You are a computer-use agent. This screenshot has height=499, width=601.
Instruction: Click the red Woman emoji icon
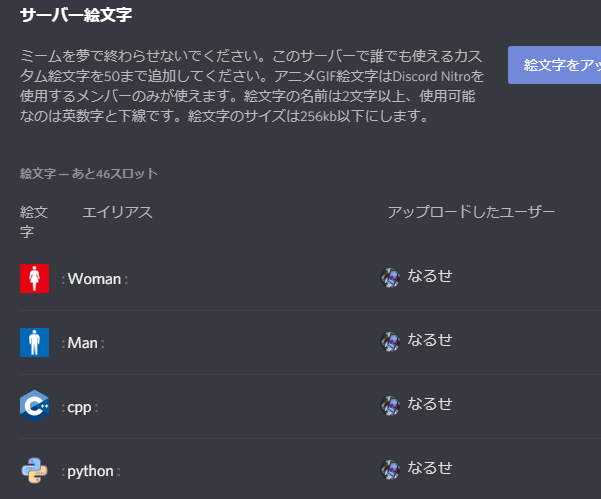[34, 279]
